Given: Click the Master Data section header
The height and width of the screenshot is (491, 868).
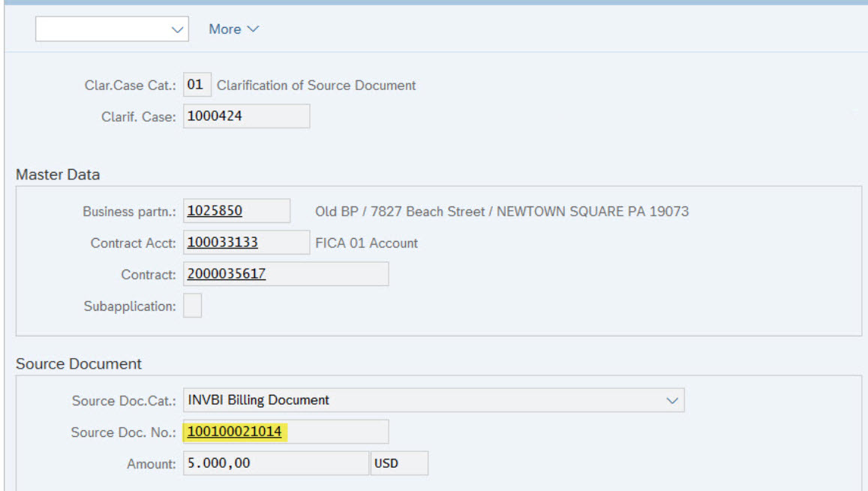Looking at the screenshot, I should (x=58, y=175).
